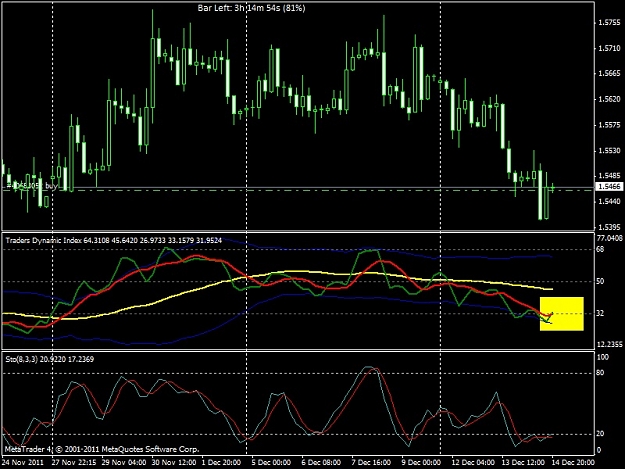This screenshot has width=625, height=469.
Task: Click the 1.5395 price scale label
Action: coord(609,227)
